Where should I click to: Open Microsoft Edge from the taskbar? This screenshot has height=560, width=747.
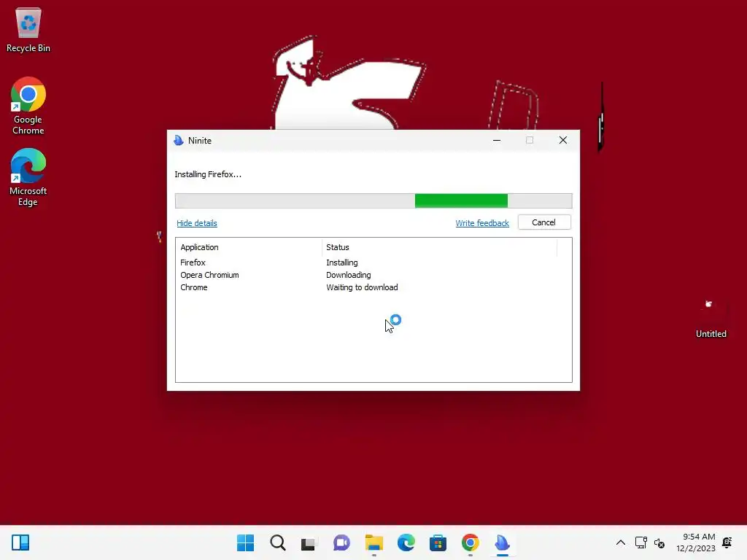(x=406, y=542)
